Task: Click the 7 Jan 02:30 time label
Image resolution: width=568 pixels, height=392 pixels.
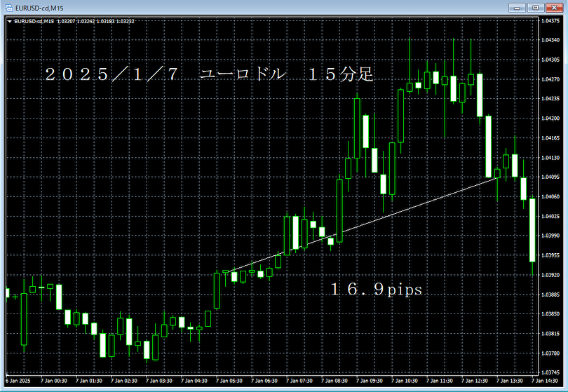Action: coord(124,381)
